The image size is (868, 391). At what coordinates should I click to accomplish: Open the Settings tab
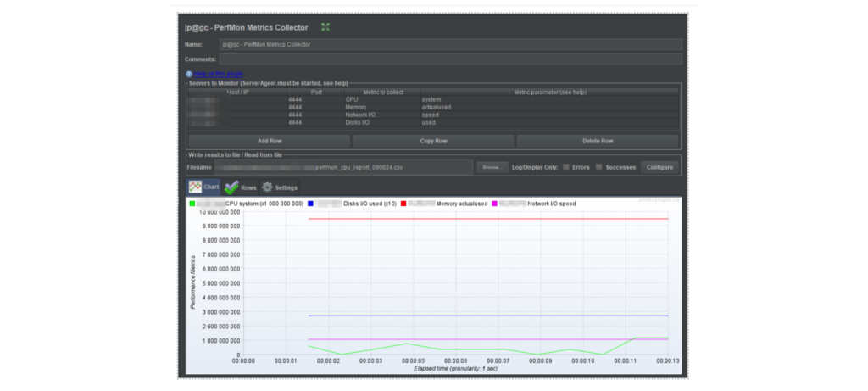(280, 187)
